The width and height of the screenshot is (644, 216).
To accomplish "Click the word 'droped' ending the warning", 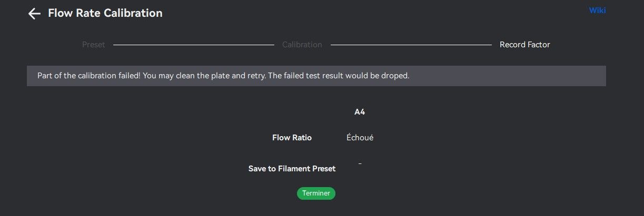I will (396, 76).
